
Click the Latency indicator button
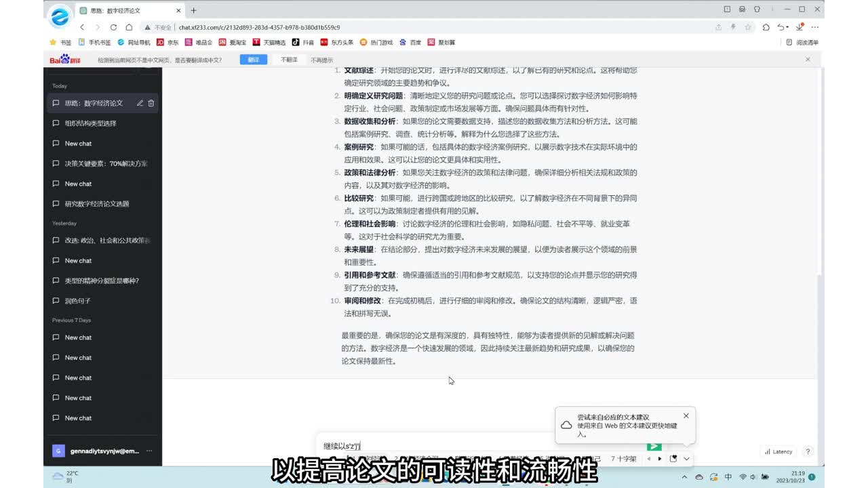tap(778, 451)
